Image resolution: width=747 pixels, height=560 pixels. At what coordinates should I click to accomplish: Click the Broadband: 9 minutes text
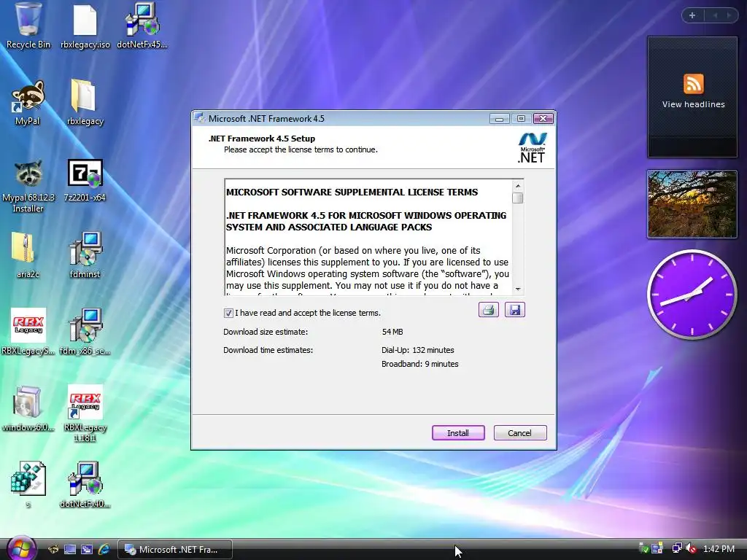pyautogui.click(x=419, y=364)
